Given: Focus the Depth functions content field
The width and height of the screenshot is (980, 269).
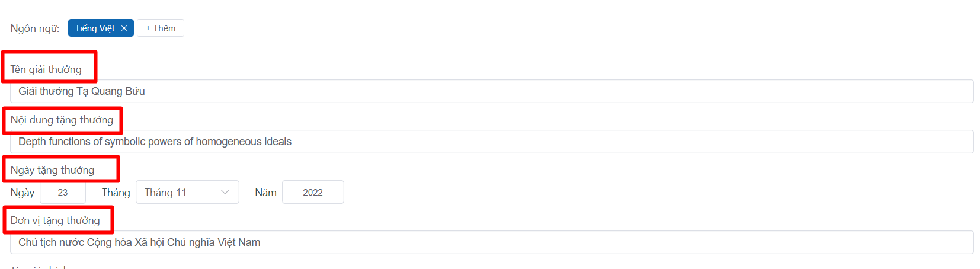Looking at the screenshot, I should pyautogui.click(x=492, y=142).
